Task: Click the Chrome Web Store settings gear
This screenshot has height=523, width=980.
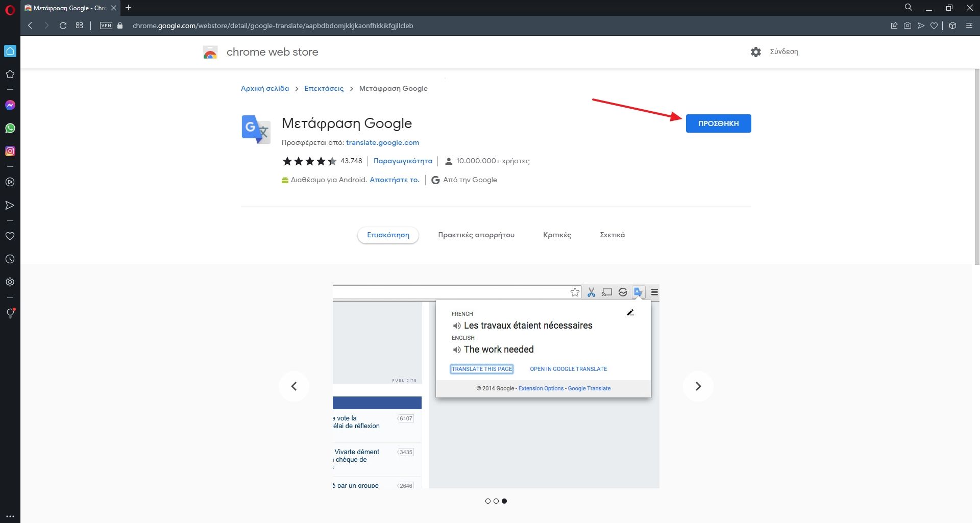Action: pos(756,52)
